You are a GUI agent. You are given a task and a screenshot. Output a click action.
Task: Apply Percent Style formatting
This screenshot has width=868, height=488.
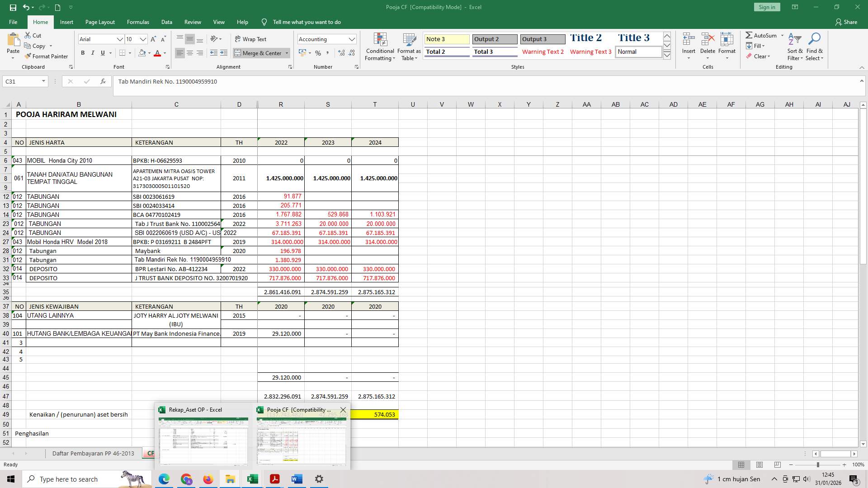318,53
